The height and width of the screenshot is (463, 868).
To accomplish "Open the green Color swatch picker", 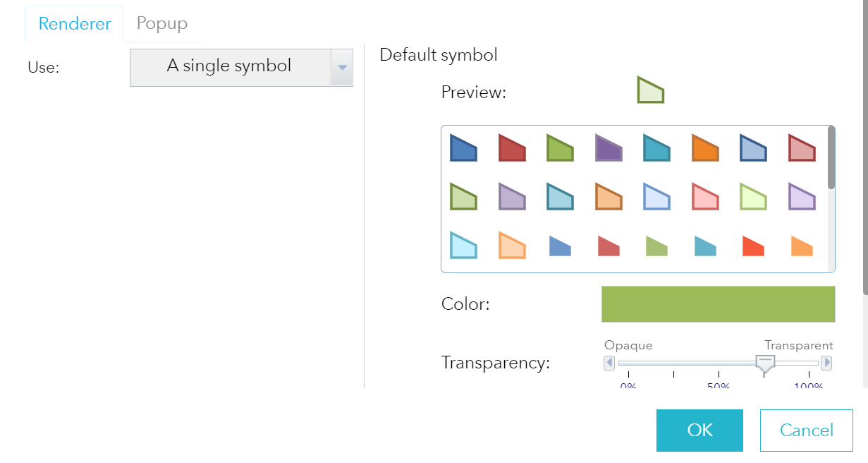I will (718, 303).
